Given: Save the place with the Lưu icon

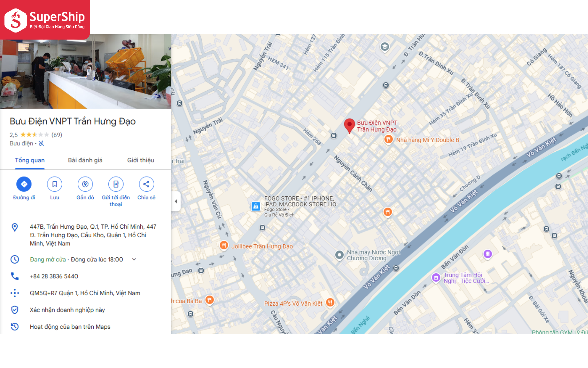Looking at the screenshot, I should pyautogui.click(x=55, y=184).
